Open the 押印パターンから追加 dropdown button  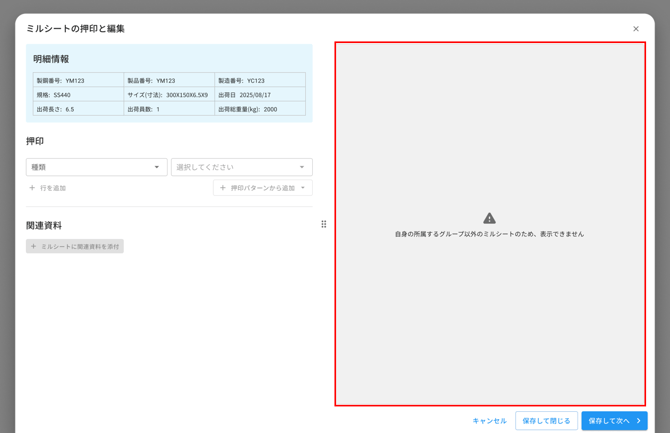[x=263, y=188]
